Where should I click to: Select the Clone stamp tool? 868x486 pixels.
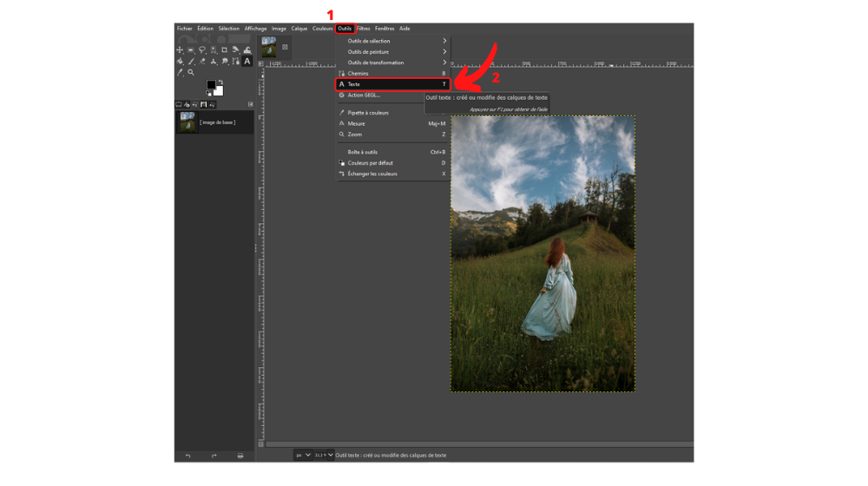(214, 62)
